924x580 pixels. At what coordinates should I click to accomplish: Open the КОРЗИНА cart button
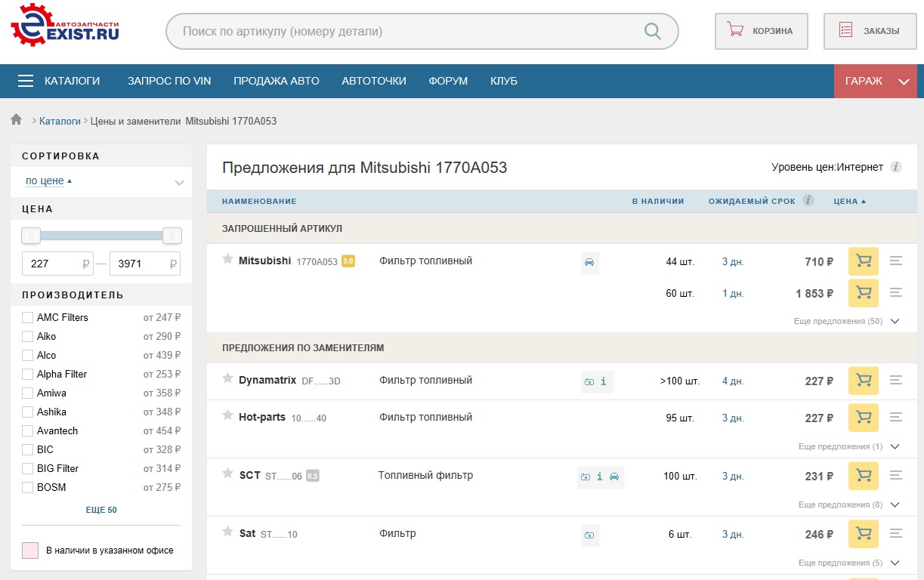coord(761,31)
